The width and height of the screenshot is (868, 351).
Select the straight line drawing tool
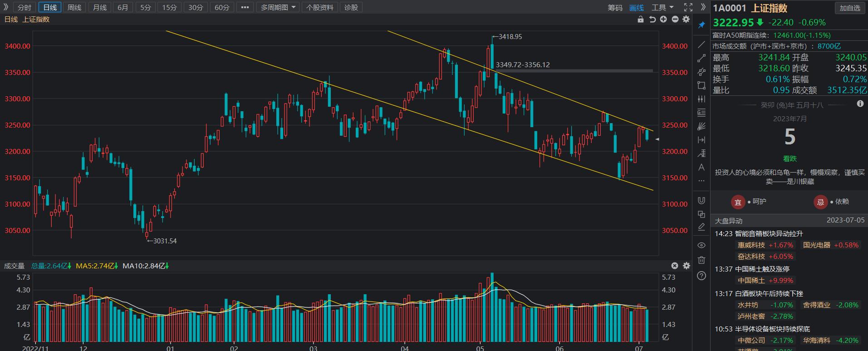click(701, 44)
